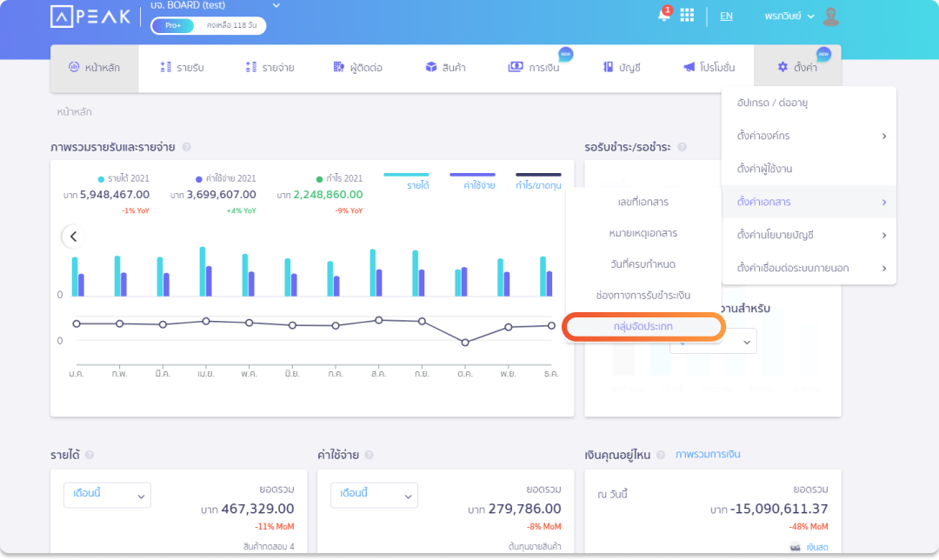Click the help icon beside รอรับชำระ/รอชำระ
Viewport: 939px width, 560px height.
(x=682, y=147)
